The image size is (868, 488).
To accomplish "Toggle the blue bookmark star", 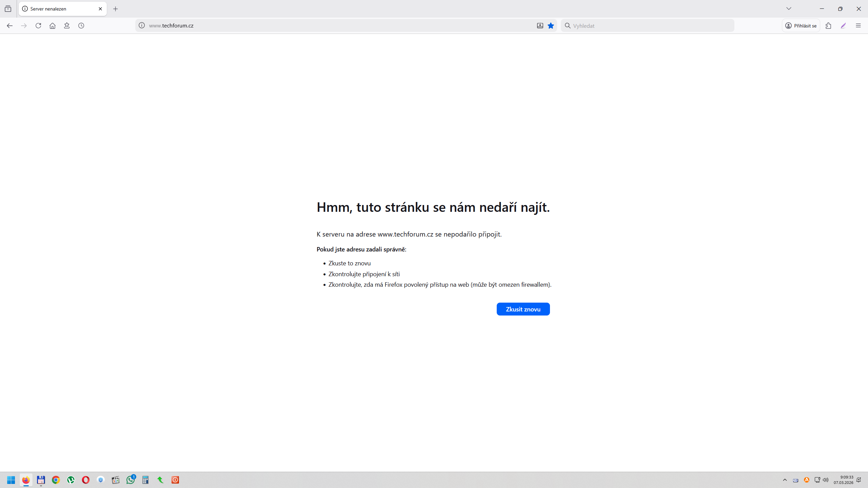I will pyautogui.click(x=551, y=25).
